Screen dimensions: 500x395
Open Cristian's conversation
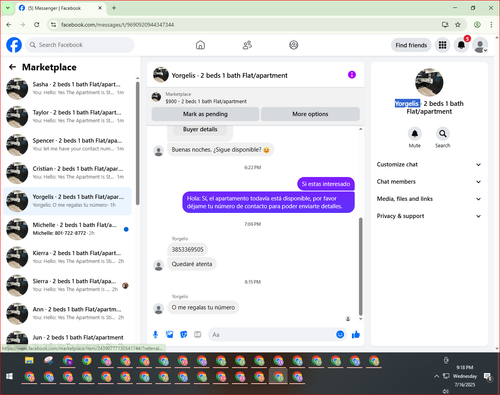(68, 173)
